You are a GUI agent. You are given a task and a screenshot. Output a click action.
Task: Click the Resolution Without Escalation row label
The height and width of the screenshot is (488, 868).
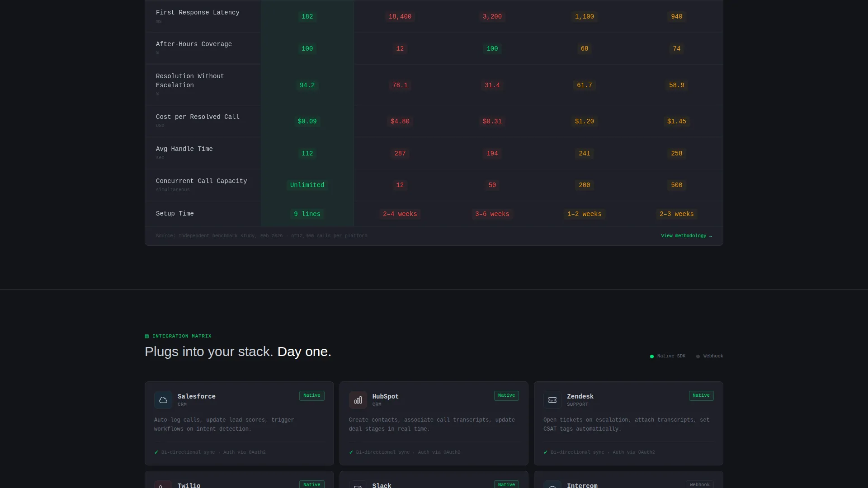(x=190, y=81)
